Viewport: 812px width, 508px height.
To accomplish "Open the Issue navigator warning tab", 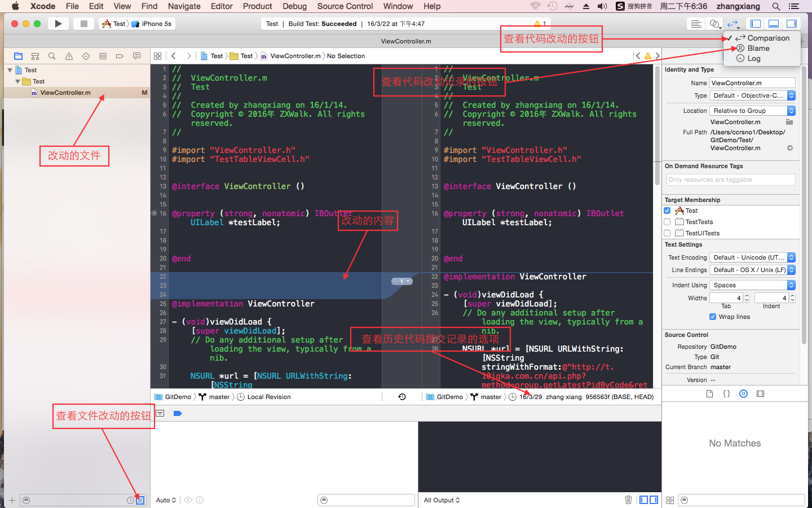I will click(x=69, y=56).
